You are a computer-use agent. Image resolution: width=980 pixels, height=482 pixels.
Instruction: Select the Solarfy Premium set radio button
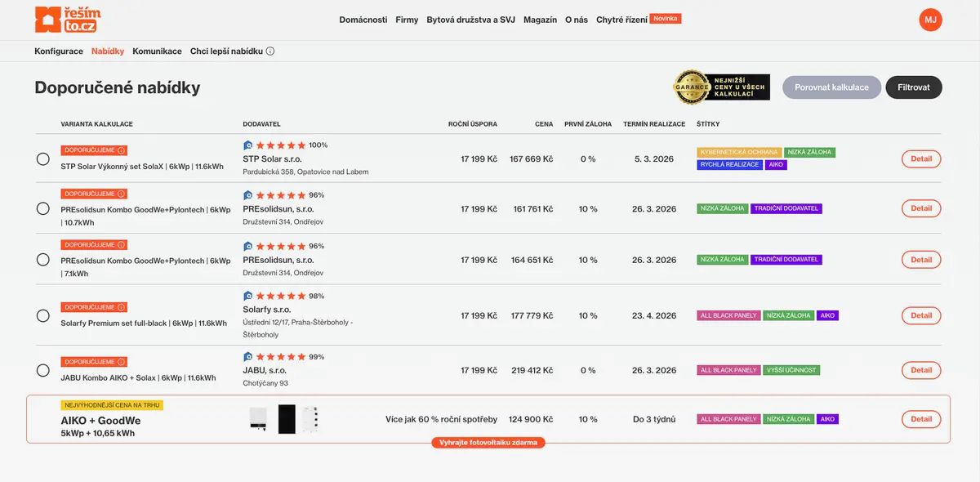click(x=43, y=316)
